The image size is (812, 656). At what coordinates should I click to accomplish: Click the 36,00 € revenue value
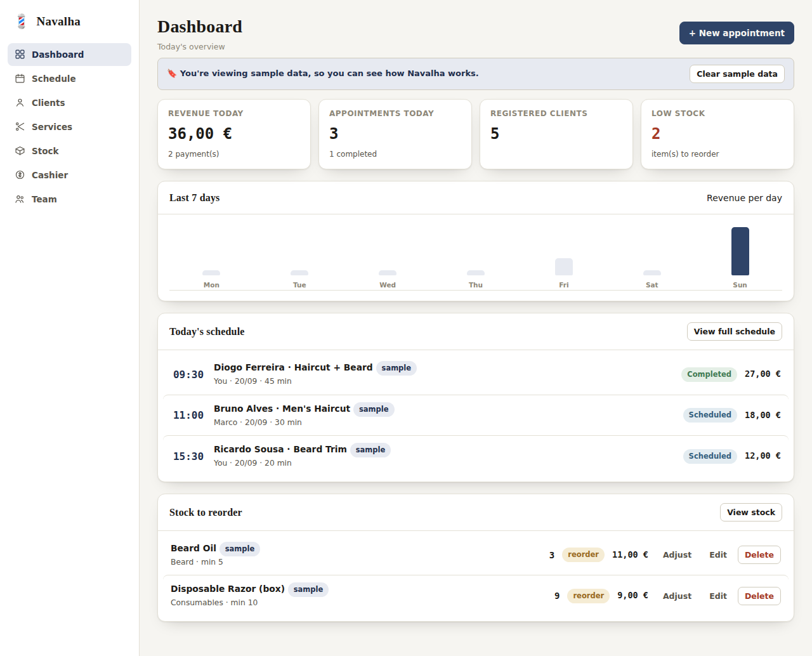click(200, 134)
